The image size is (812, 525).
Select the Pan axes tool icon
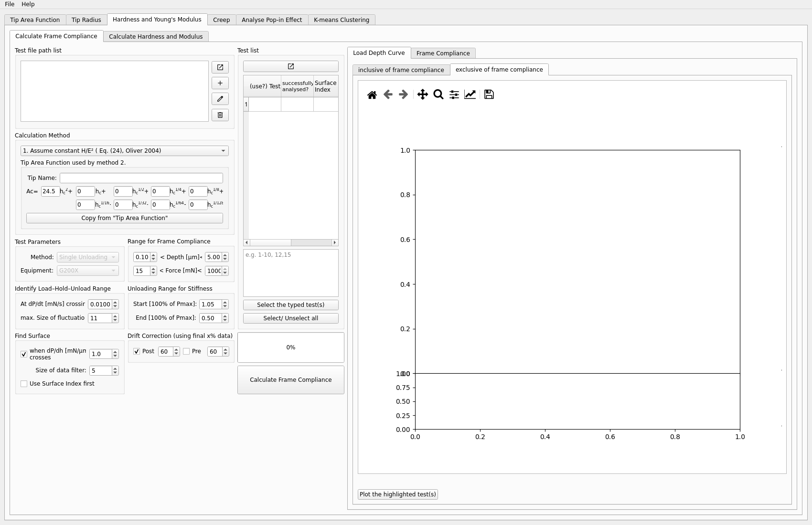[x=422, y=94]
